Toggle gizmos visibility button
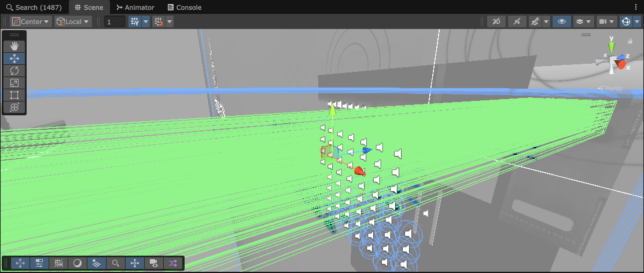This screenshot has height=273, width=644. (x=626, y=21)
